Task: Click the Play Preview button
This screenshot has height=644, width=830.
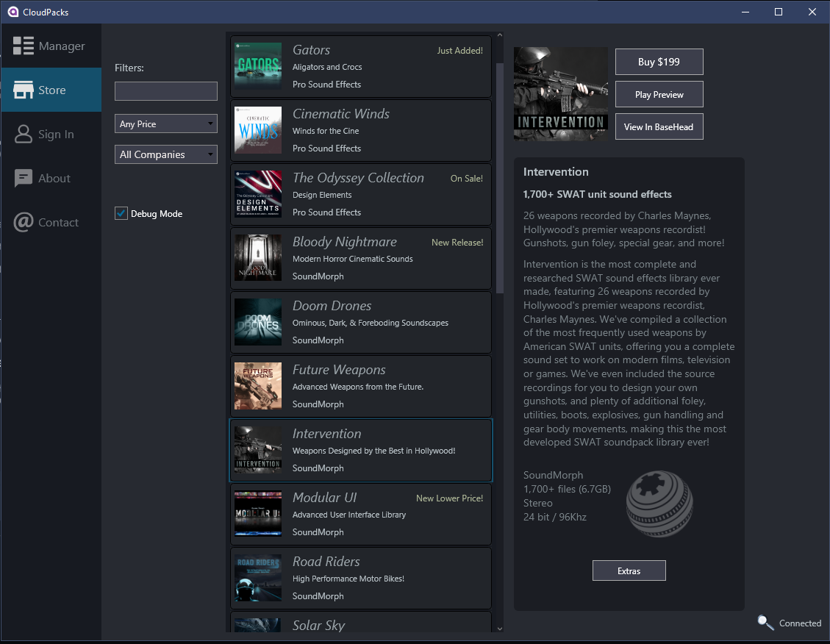Action: click(x=659, y=94)
